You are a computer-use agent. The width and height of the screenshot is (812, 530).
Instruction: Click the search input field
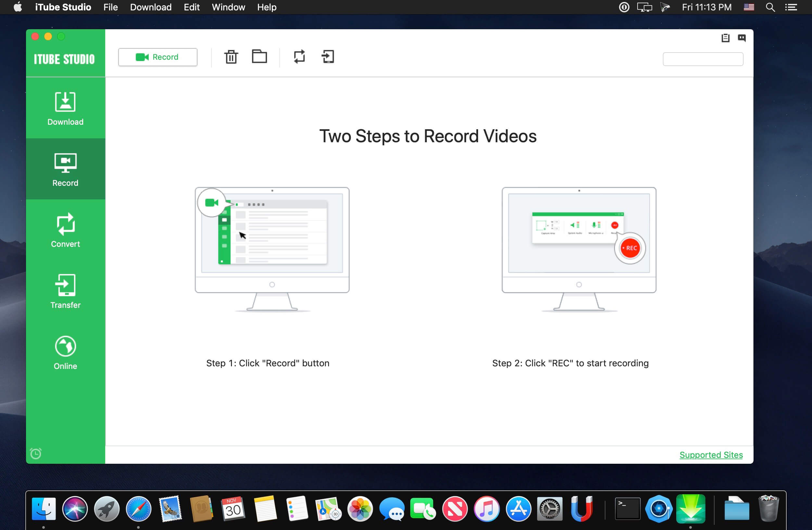(703, 58)
